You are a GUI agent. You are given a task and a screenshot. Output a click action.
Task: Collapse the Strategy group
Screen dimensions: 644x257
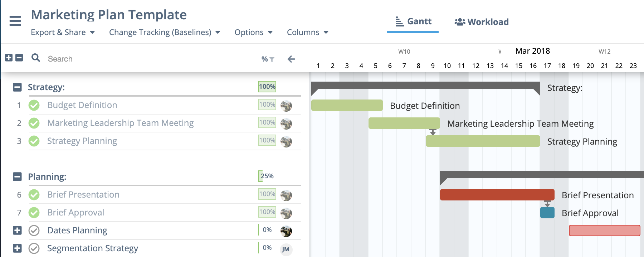tap(17, 87)
